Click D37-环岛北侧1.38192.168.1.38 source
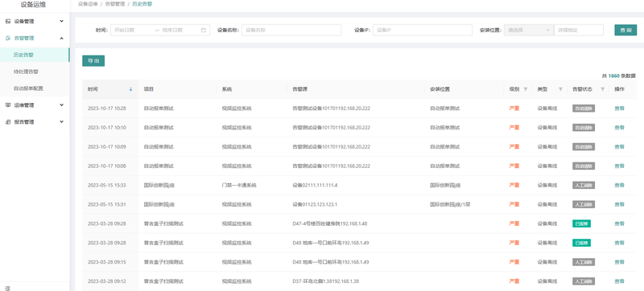This screenshot has height=291, width=644. [x=326, y=281]
